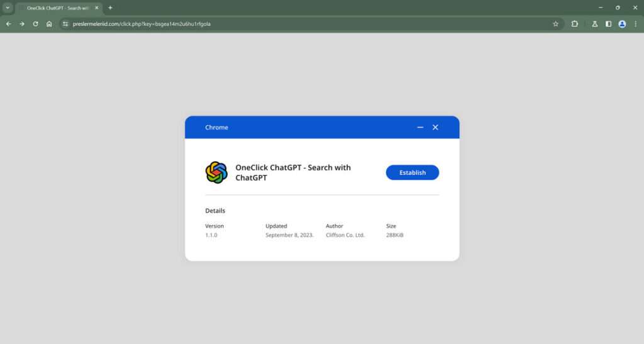Close the Chrome popup dialog
The width and height of the screenshot is (644, 344).
(435, 127)
